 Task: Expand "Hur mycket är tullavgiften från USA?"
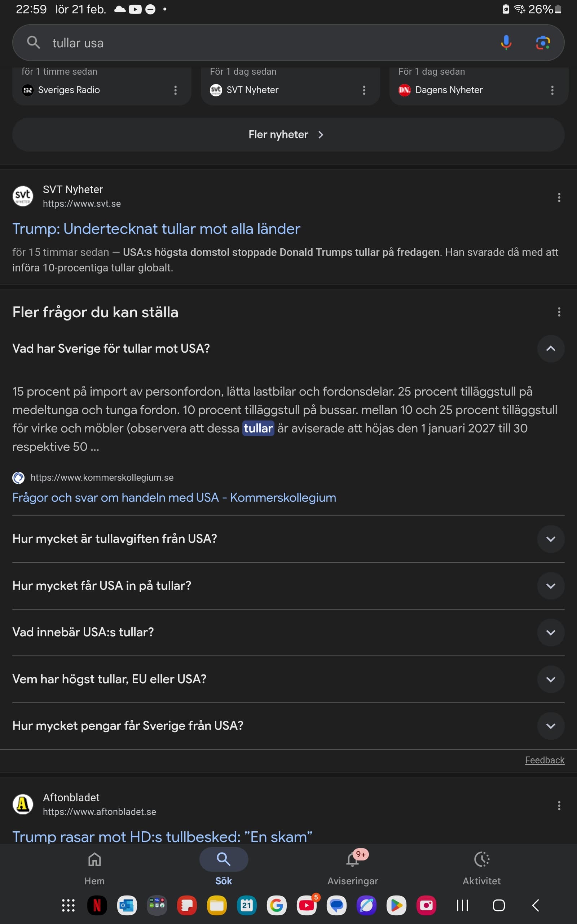coord(550,539)
